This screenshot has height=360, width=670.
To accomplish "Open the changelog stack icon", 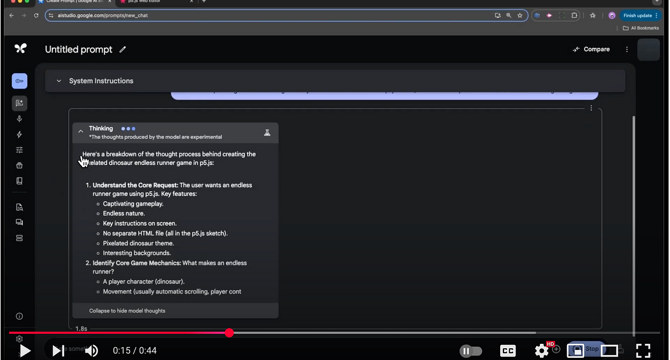I will point(20,238).
